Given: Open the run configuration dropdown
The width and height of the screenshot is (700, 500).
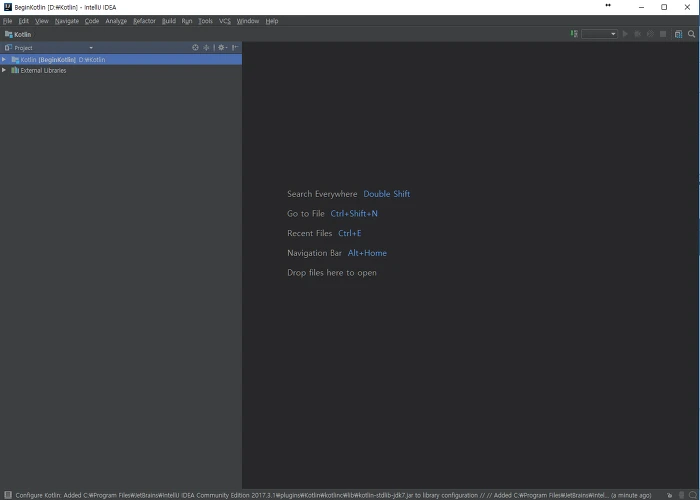Looking at the screenshot, I should (599, 34).
